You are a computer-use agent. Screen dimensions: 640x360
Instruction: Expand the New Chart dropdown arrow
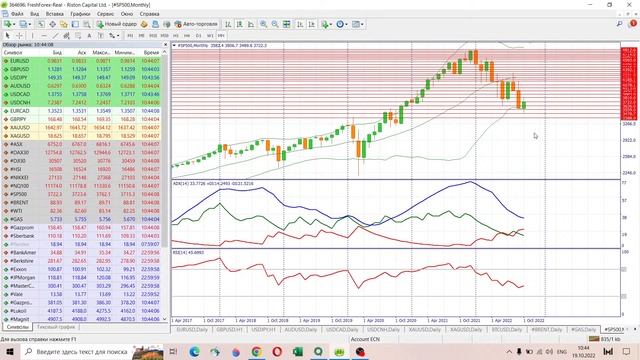coord(14,24)
